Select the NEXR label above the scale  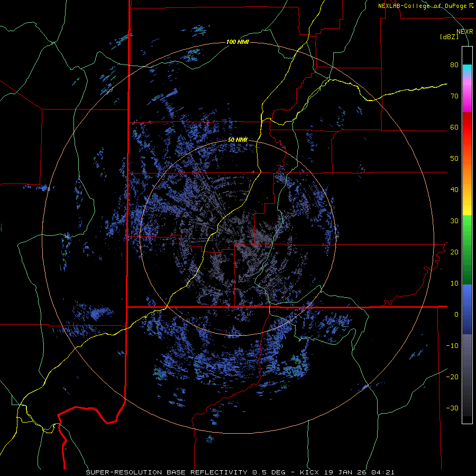pyautogui.click(x=464, y=32)
